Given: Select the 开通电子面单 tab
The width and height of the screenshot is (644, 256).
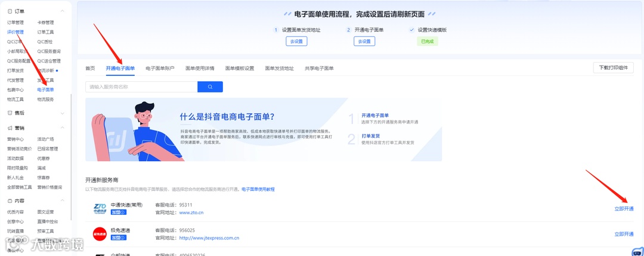Looking at the screenshot, I should tap(120, 68).
